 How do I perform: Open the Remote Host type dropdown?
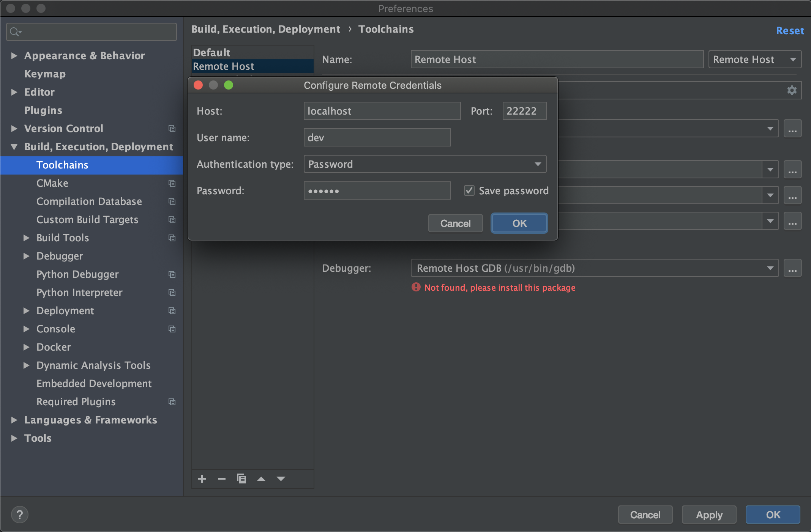click(754, 60)
